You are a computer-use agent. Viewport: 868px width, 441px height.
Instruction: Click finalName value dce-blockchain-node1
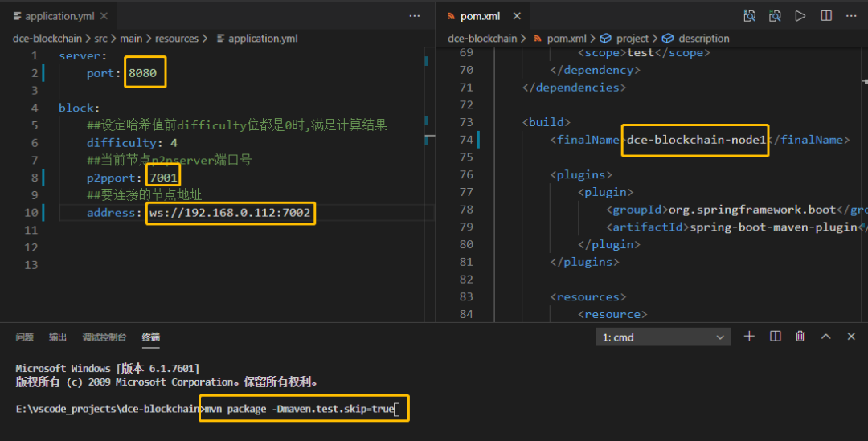[696, 140]
